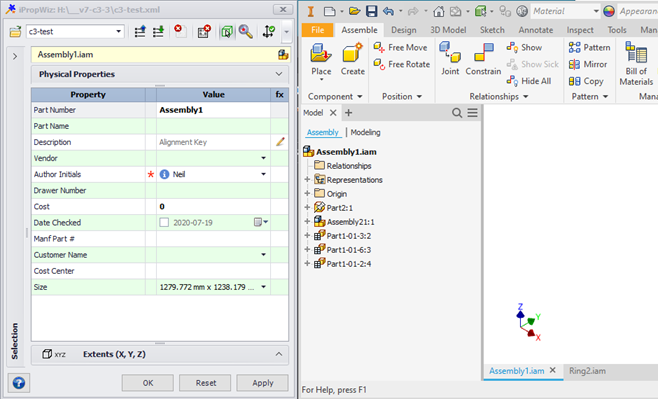Click the OK button in iPropWiz
The image size is (658, 399).
[148, 383]
